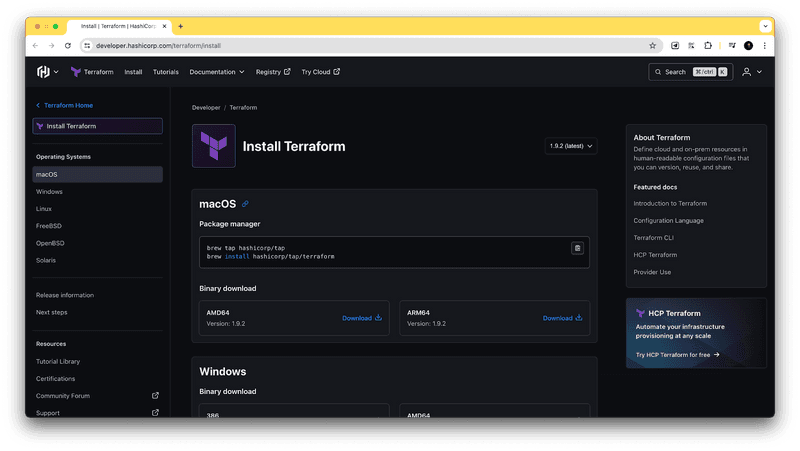Open Configuration Language doc

(668, 220)
